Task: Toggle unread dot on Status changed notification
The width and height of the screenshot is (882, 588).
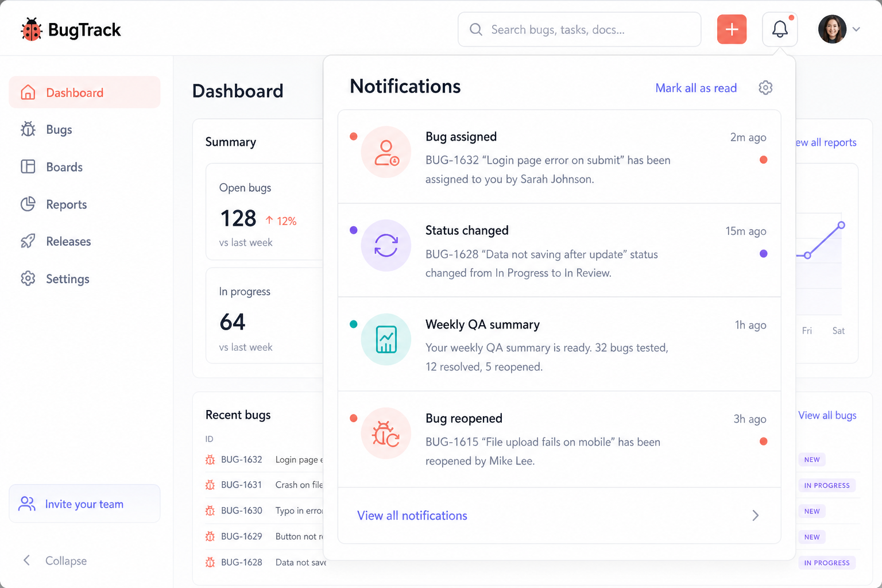Action: (763, 253)
